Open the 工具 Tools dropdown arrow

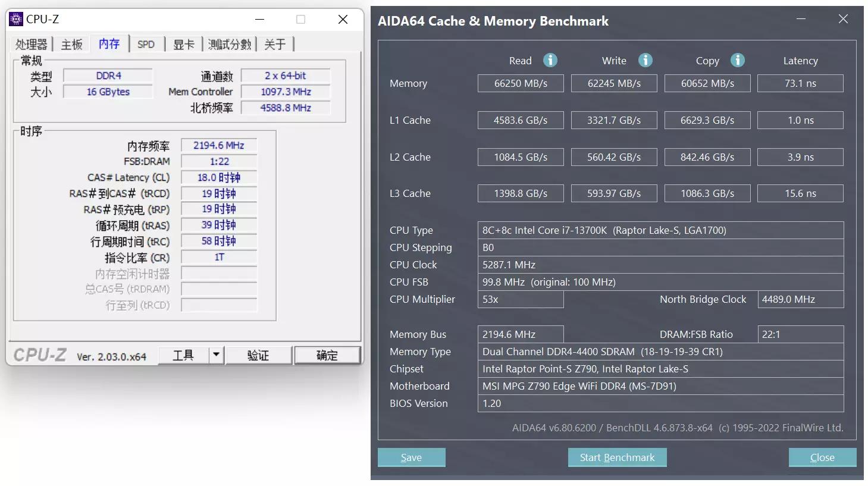point(217,355)
